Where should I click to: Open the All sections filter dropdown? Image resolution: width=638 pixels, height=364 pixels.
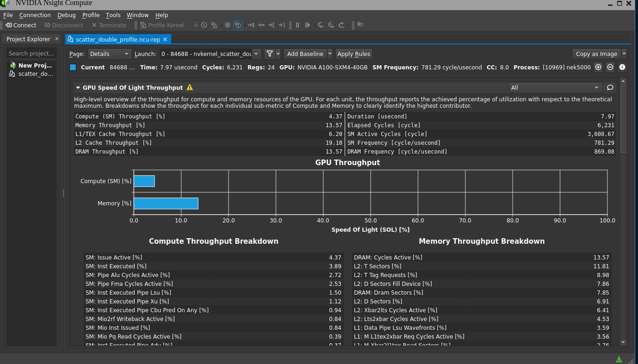[x=554, y=87]
